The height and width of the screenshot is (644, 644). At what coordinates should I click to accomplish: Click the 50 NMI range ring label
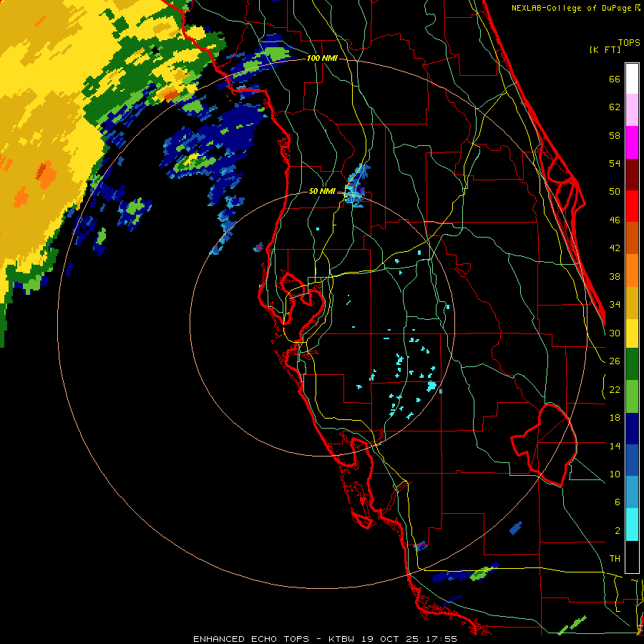322,191
